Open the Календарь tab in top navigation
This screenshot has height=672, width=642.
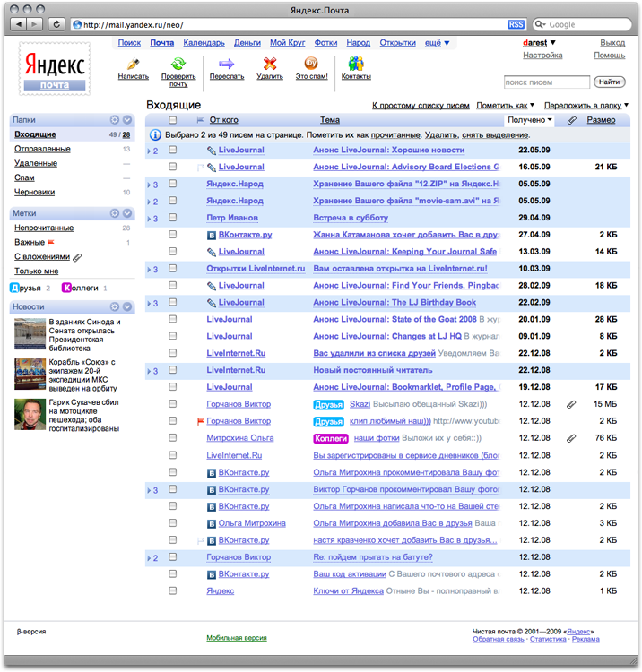click(x=204, y=43)
